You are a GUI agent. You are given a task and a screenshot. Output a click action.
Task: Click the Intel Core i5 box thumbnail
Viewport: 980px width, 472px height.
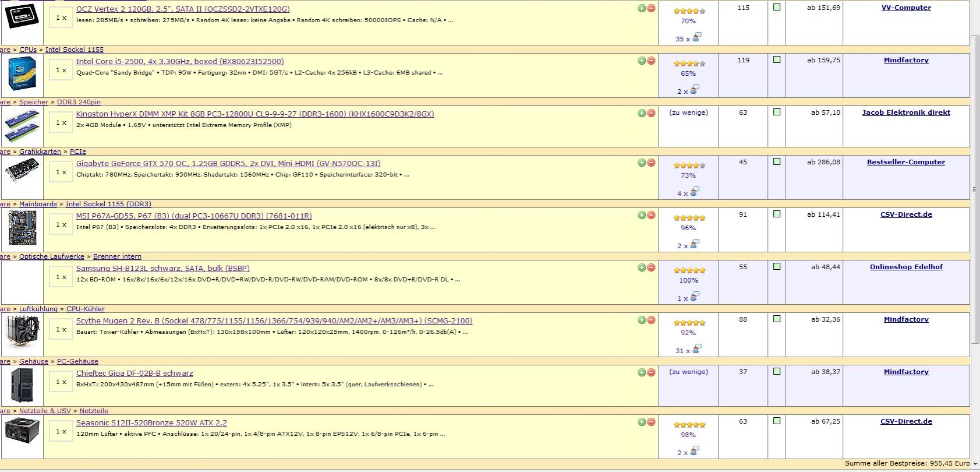22,74
